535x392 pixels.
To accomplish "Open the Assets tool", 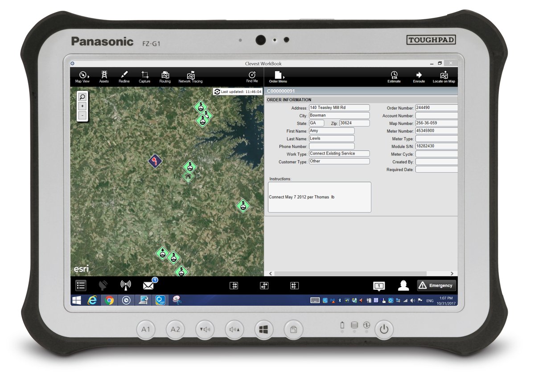I will pyautogui.click(x=104, y=77).
